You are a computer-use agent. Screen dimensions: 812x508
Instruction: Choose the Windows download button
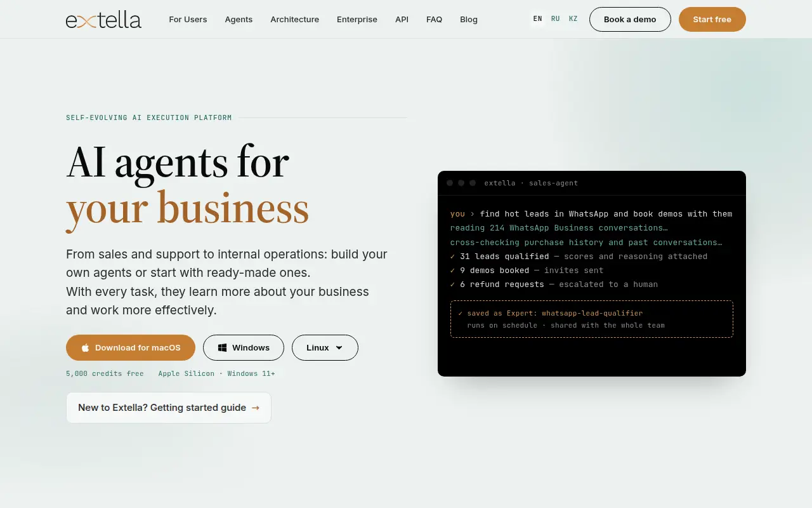tap(244, 348)
